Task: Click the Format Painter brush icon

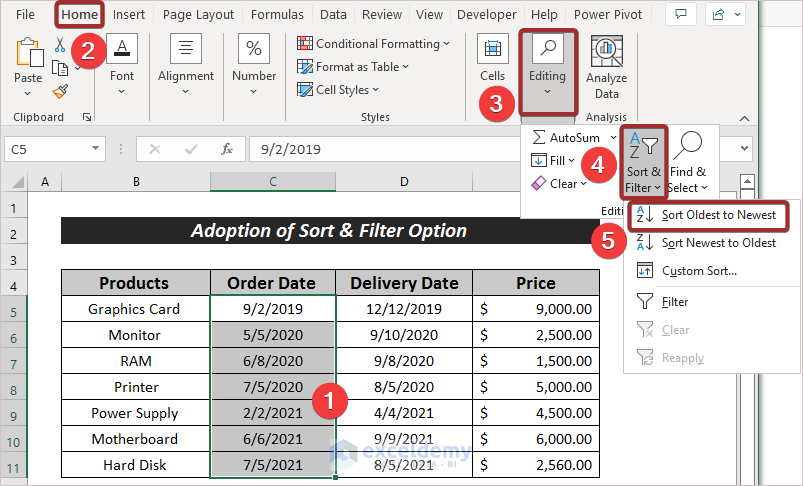Action: point(60,91)
